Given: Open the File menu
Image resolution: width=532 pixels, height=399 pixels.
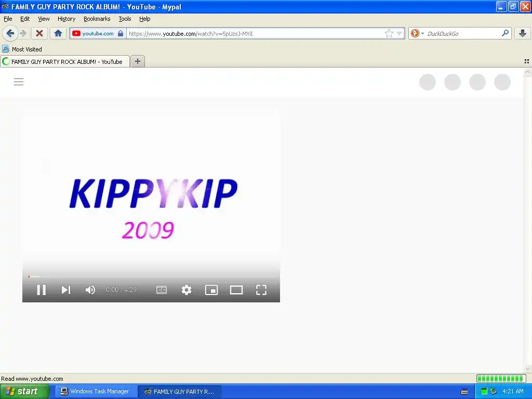Looking at the screenshot, I should (x=8, y=19).
